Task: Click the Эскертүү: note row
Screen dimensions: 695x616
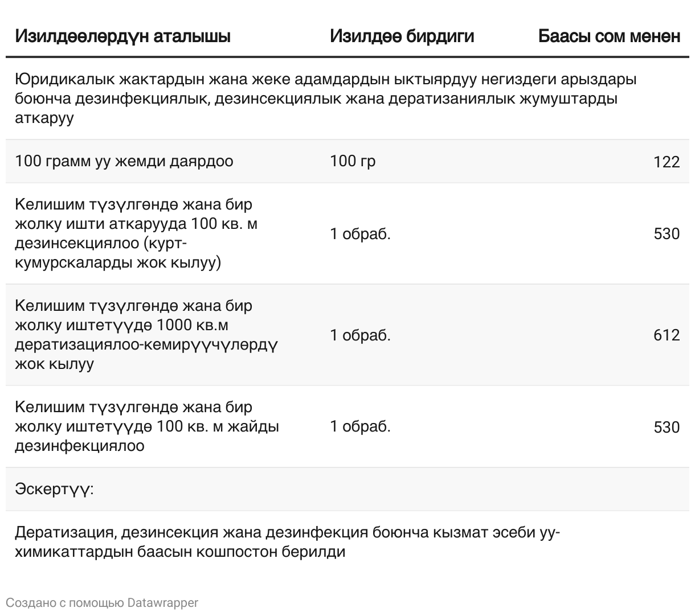Action: pyautogui.click(x=347, y=489)
